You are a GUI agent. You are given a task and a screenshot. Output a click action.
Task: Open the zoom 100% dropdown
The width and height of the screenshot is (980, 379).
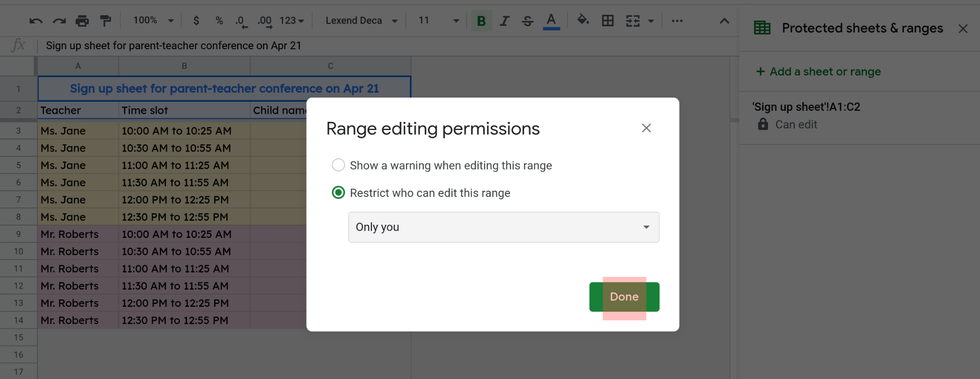point(153,21)
